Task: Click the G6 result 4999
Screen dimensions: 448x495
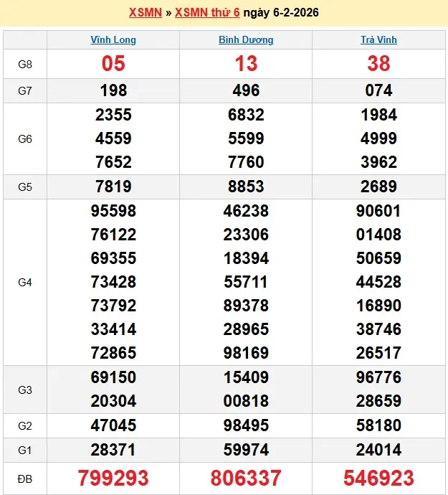Action: tap(378, 138)
